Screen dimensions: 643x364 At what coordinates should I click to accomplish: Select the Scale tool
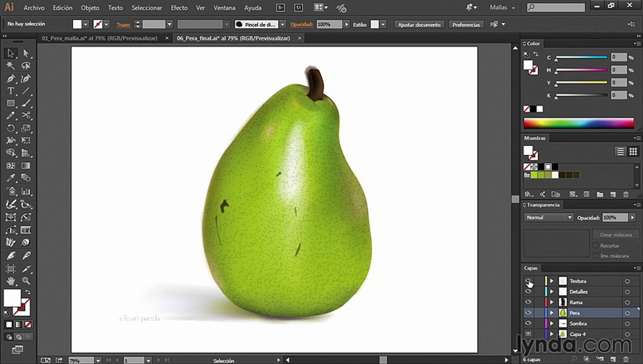pos(26,128)
